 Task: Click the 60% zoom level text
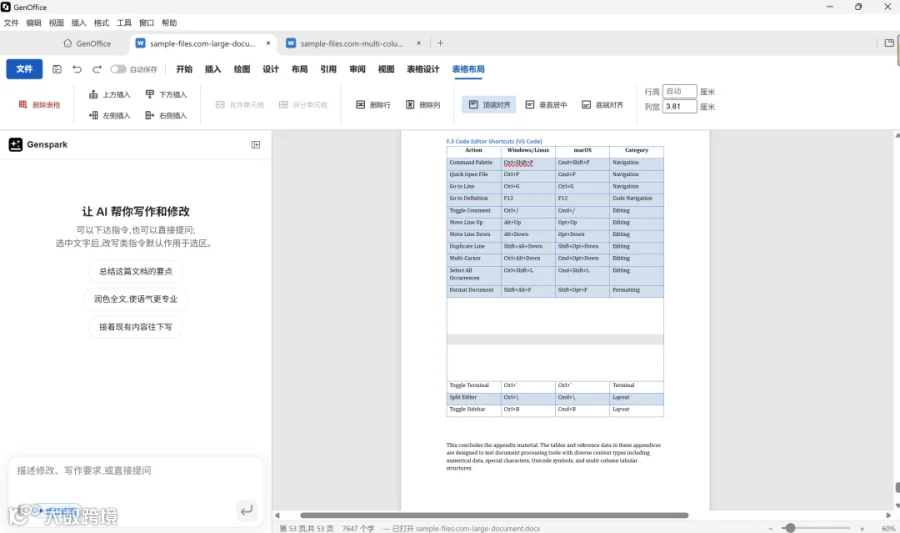pos(888,528)
